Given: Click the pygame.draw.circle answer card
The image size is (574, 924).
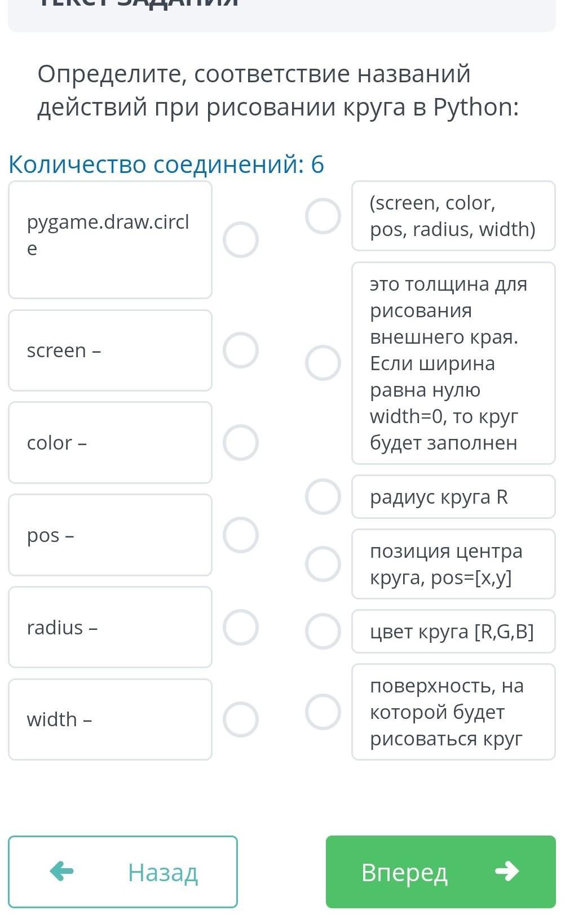Looking at the screenshot, I should (110, 240).
